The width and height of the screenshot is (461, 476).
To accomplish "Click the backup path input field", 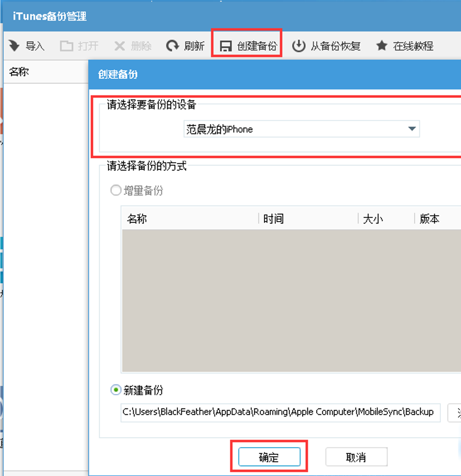I will tap(280, 412).
